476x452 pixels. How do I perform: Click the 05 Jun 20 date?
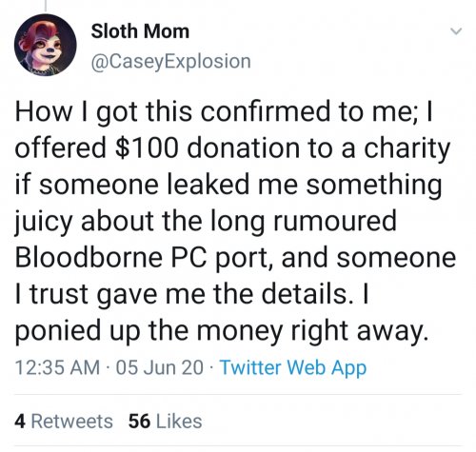[159, 367]
